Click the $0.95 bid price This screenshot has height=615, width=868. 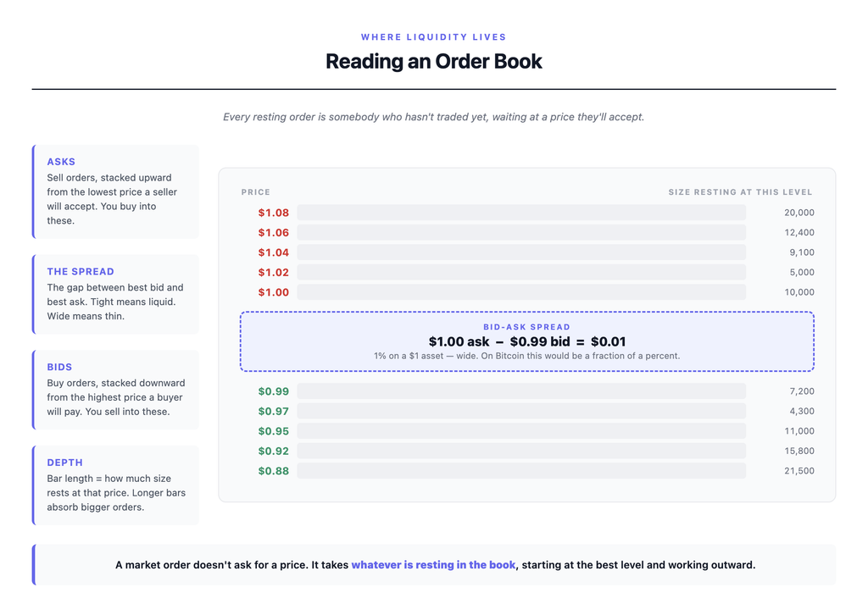[x=274, y=431]
